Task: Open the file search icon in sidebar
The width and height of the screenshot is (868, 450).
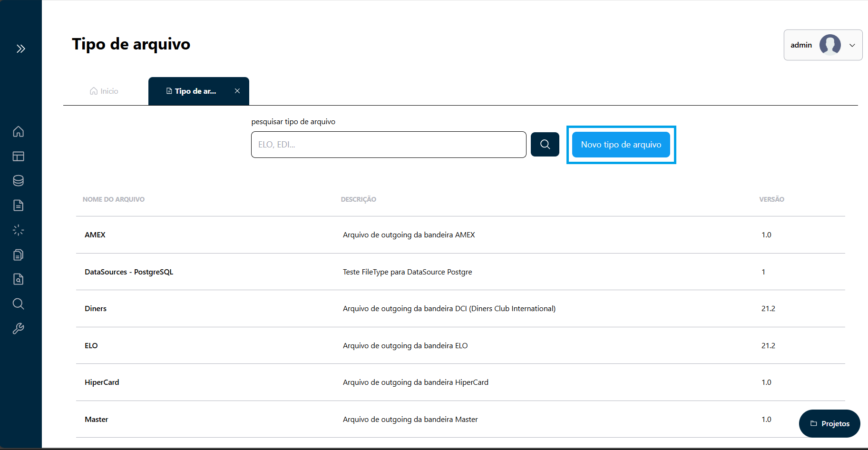Action: coord(19,279)
